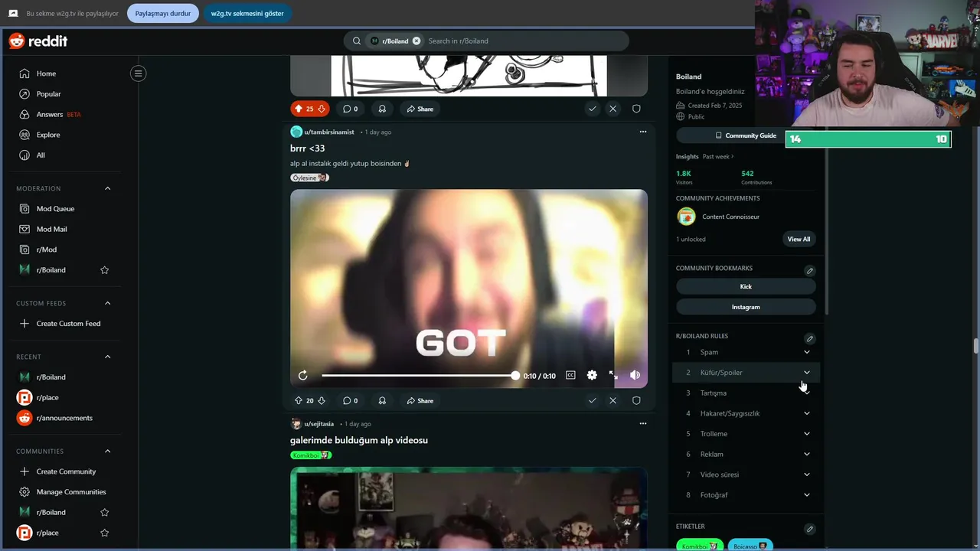The image size is (980, 551).
Task: Open All feed in sidebar
Action: point(41,155)
